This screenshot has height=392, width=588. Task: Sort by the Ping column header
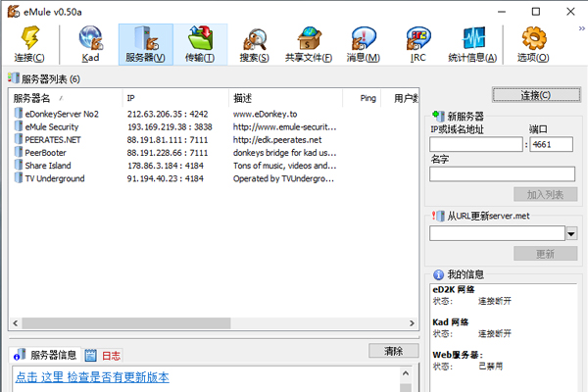362,98
